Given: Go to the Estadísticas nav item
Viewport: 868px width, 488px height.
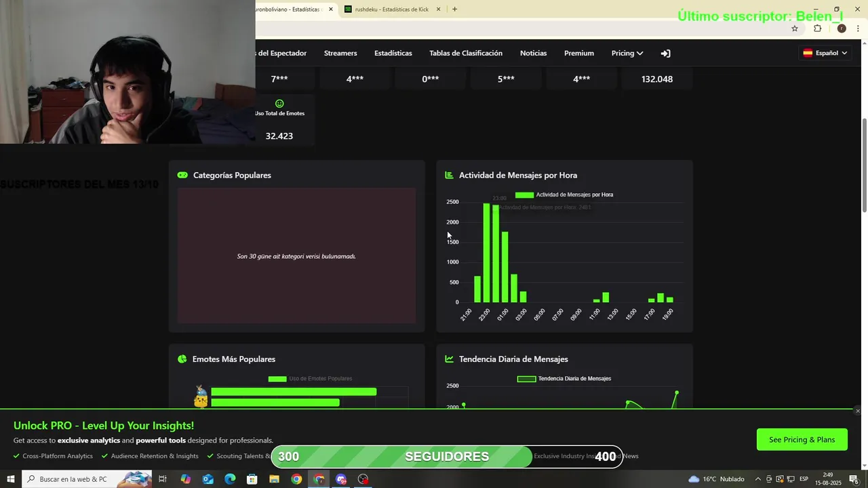Looking at the screenshot, I should pos(393,53).
